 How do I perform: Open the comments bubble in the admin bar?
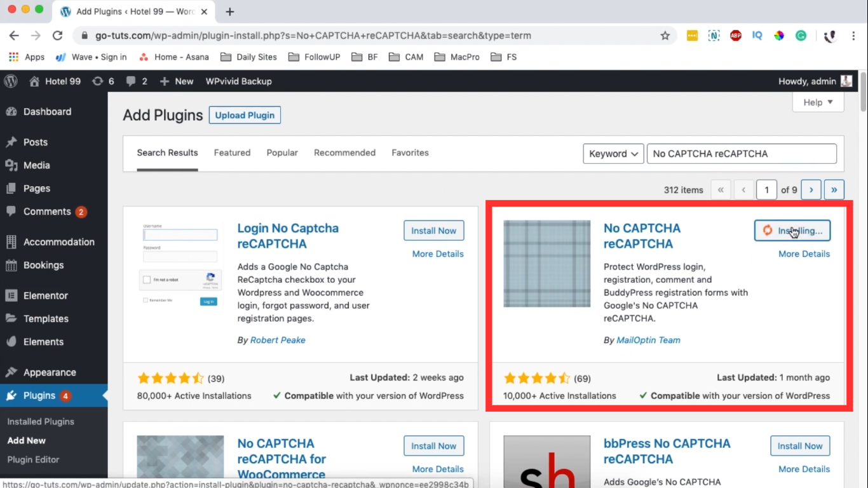pyautogui.click(x=137, y=81)
